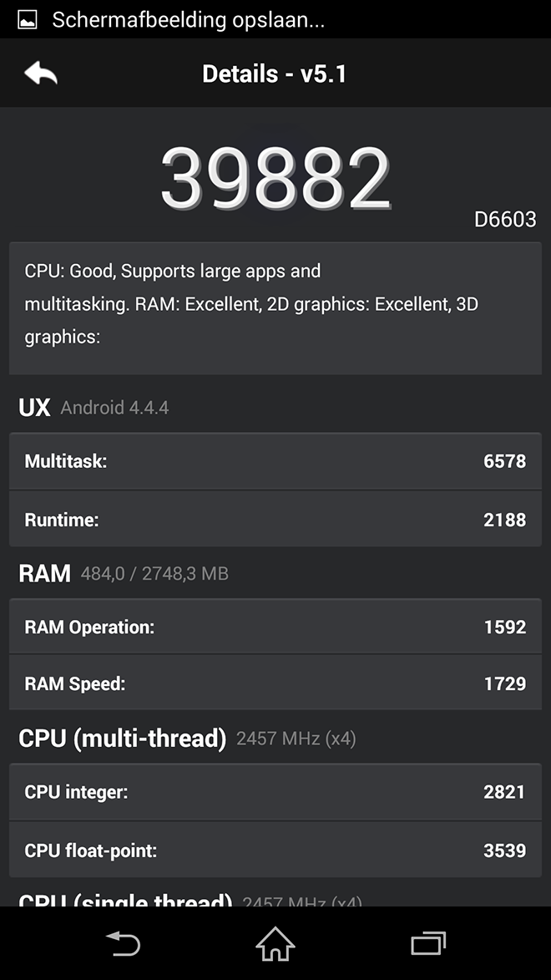Tap the total score 39882
The width and height of the screenshot is (551, 980).
click(275, 178)
